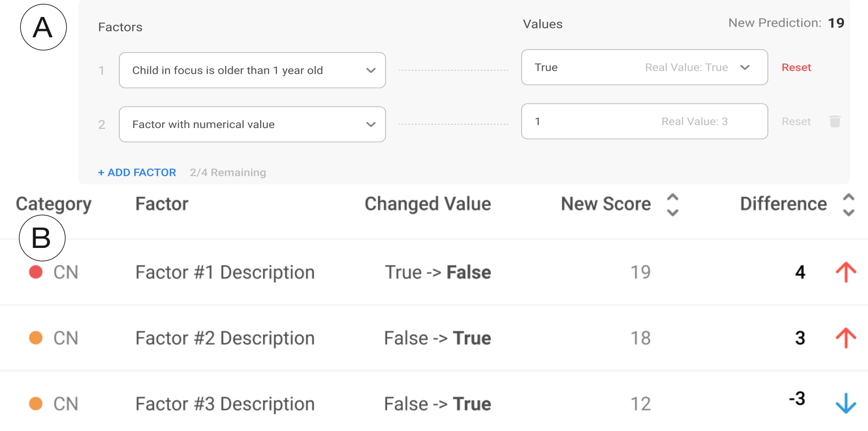Sort table by Difference arrows

point(848,205)
